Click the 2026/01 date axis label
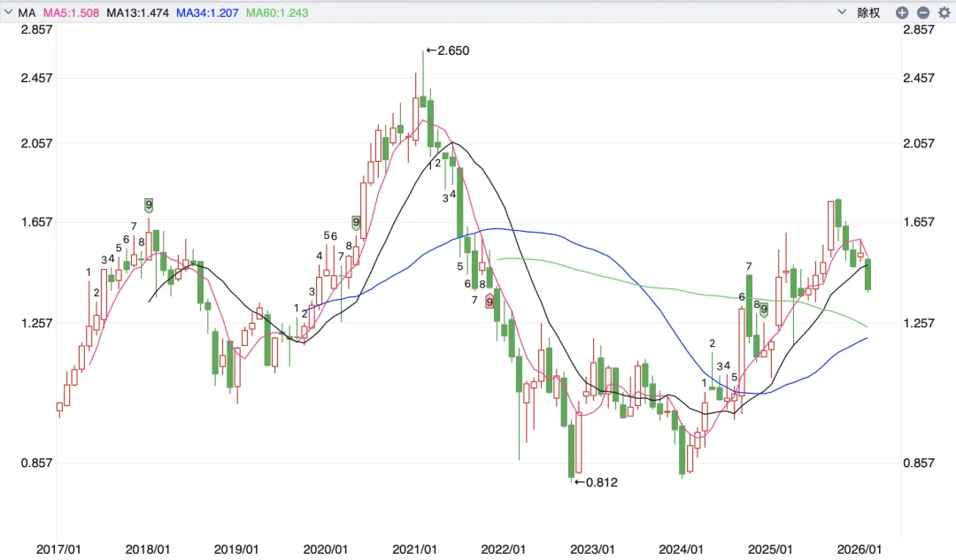The width and height of the screenshot is (956, 560). point(859,549)
